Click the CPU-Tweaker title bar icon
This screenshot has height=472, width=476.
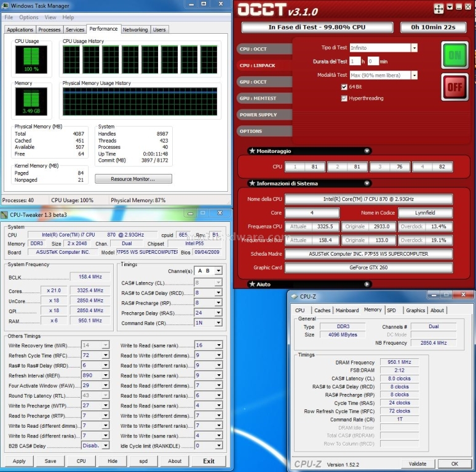[4, 214]
